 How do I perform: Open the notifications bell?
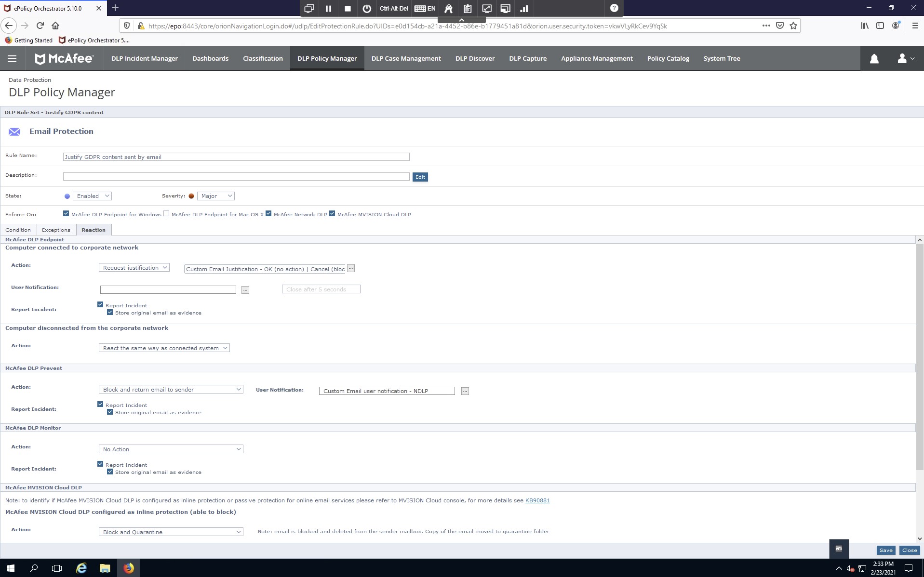tap(874, 59)
